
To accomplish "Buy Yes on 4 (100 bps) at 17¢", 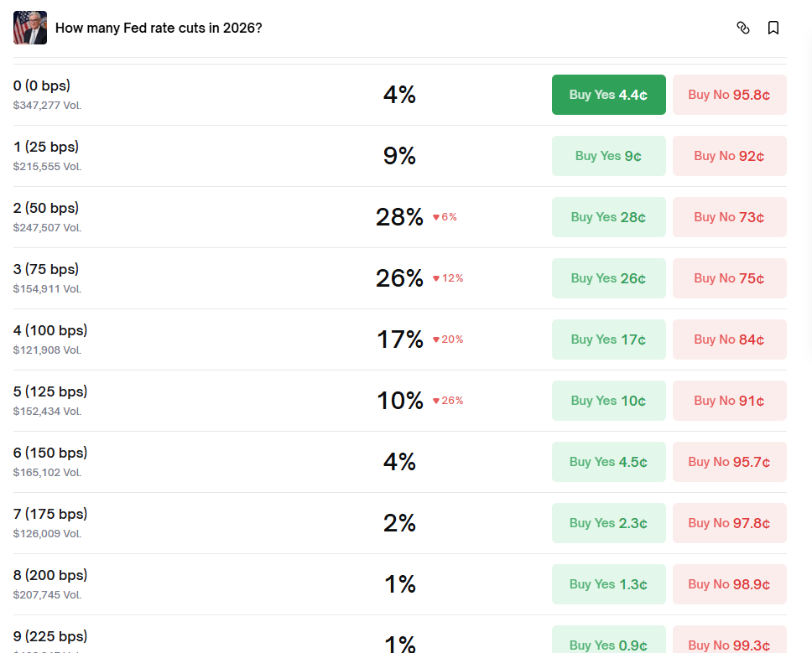I will 608,339.
